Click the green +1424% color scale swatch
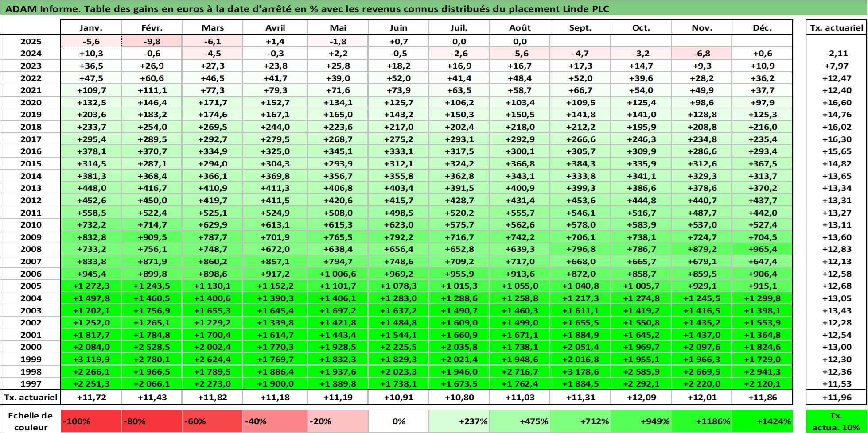Screen dimensions: 868x433 [762, 421]
